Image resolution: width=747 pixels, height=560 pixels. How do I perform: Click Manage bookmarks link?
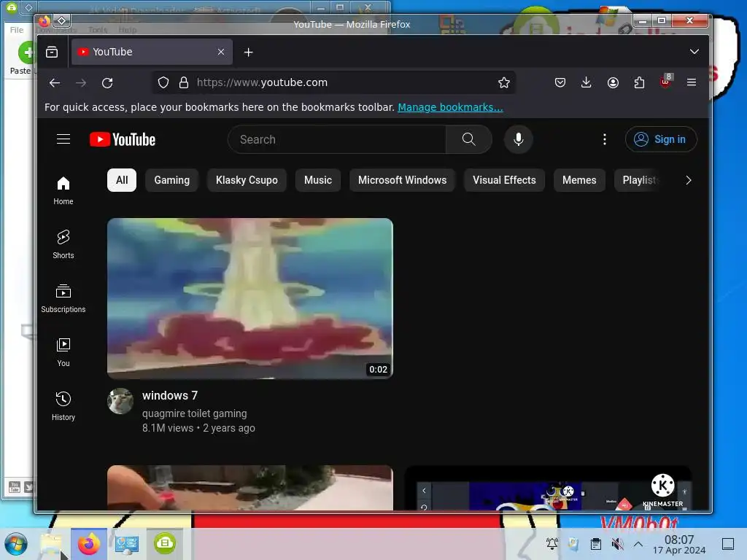[450, 107]
